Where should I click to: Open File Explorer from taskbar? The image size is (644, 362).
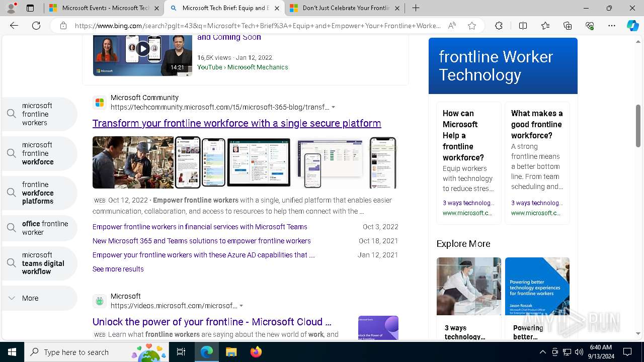coord(231,352)
